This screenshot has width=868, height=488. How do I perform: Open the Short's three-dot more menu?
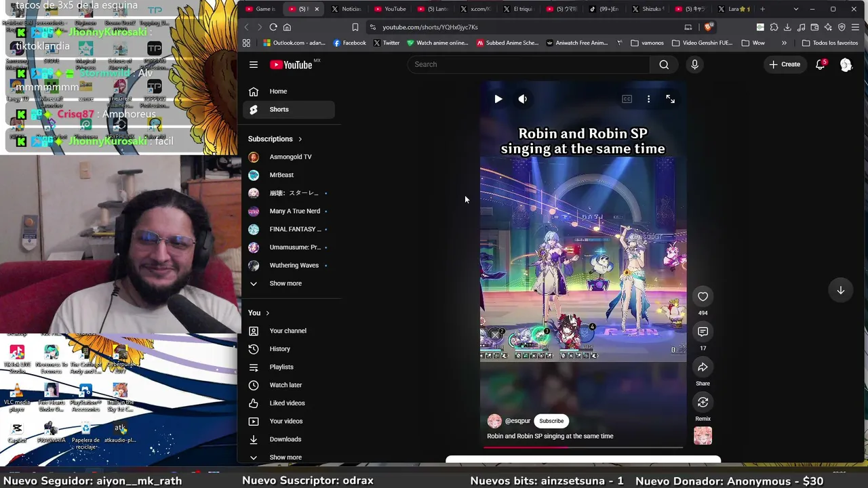pos(648,99)
